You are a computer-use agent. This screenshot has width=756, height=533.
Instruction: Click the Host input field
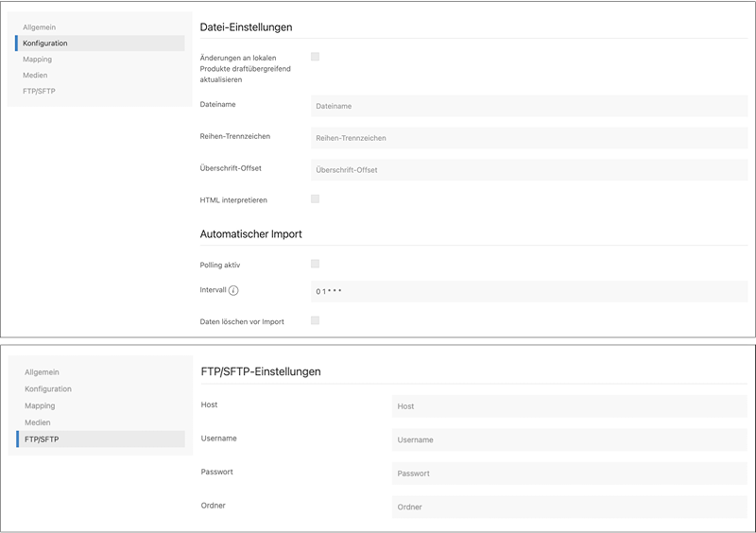pyautogui.click(x=569, y=406)
